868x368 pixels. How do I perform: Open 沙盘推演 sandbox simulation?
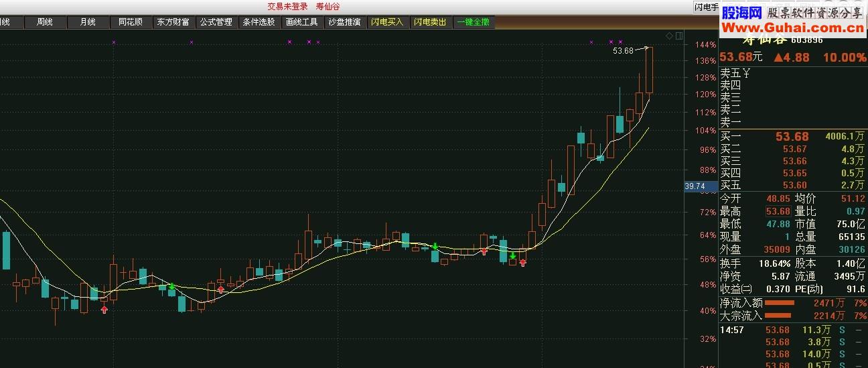[x=344, y=22]
